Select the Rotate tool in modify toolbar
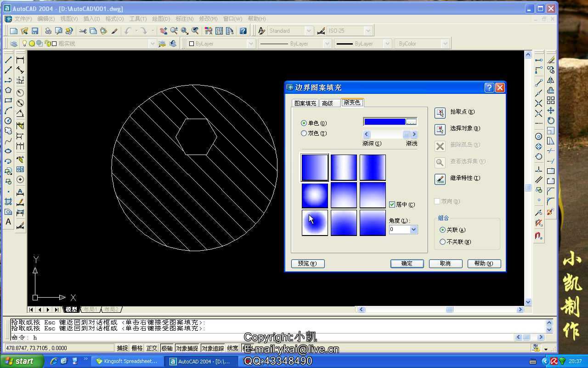Screen dimensions: 588x368 tap(551, 121)
